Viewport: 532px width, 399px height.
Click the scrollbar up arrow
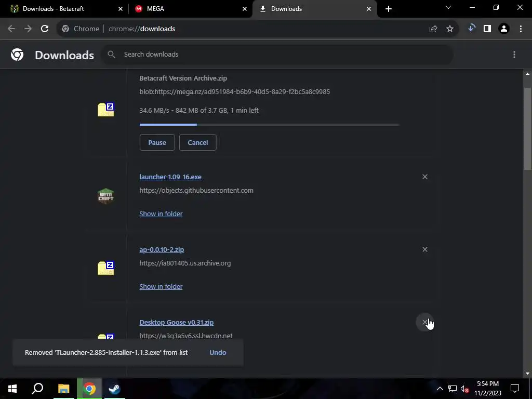(528, 74)
